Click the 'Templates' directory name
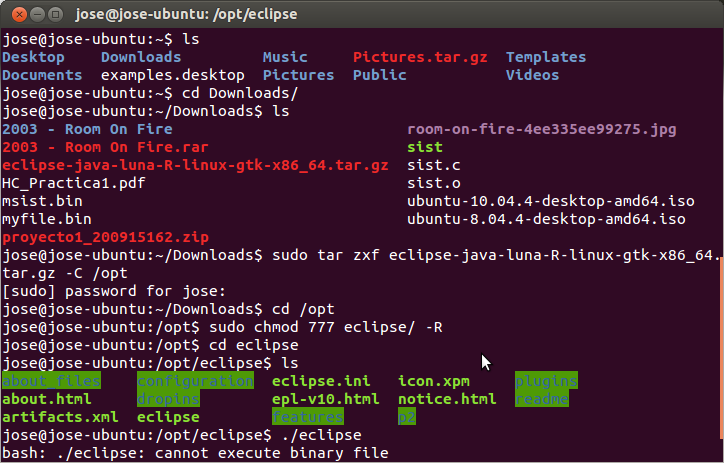The height and width of the screenshot is (463, 724). pos(546,57)
